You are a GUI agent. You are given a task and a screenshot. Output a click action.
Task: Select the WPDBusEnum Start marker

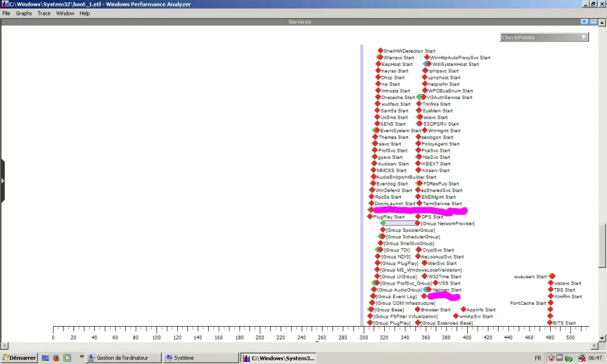click(425, 91)
